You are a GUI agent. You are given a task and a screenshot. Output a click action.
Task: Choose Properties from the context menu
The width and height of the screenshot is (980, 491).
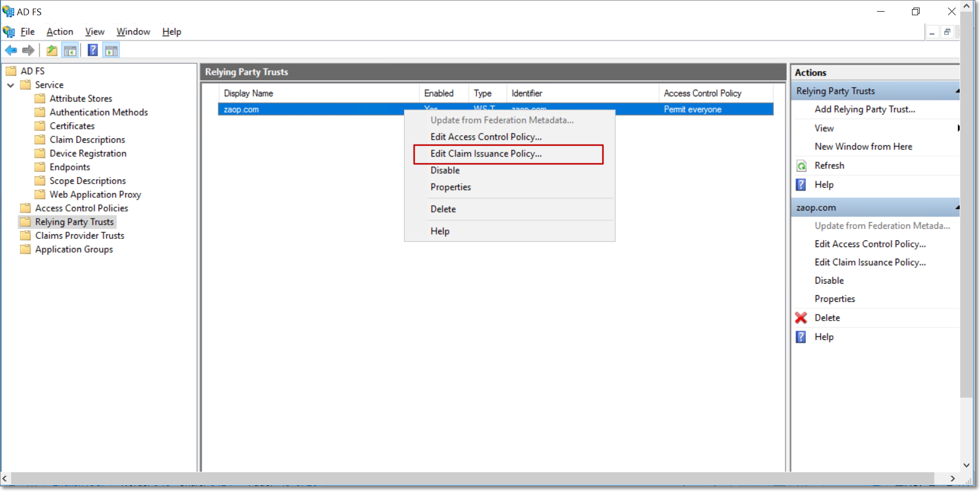450,187
